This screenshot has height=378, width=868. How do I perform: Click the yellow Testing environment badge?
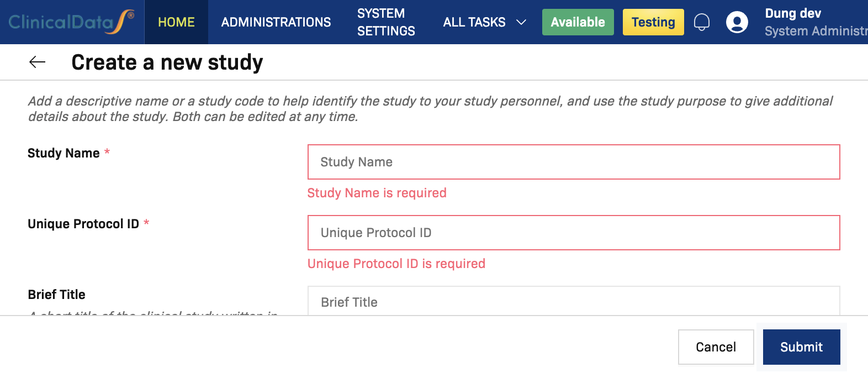click(653, 22)
